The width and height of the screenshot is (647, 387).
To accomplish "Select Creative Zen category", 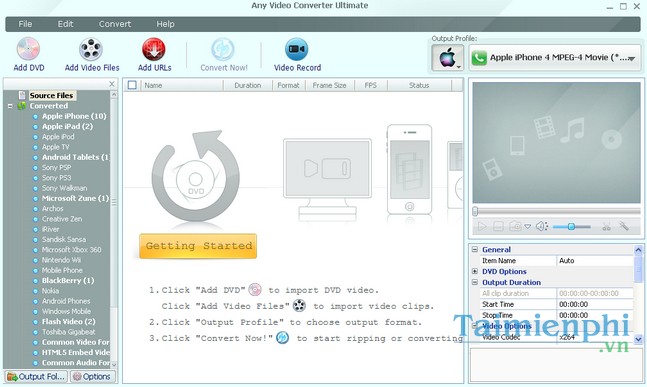I will [62, 219].
